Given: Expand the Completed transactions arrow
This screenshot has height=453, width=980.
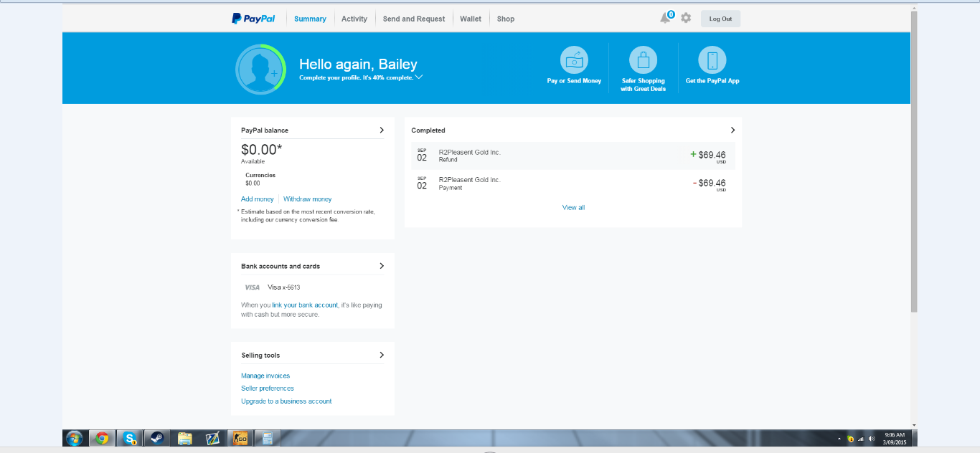Looking at the screenshot, I should (732, 130).
